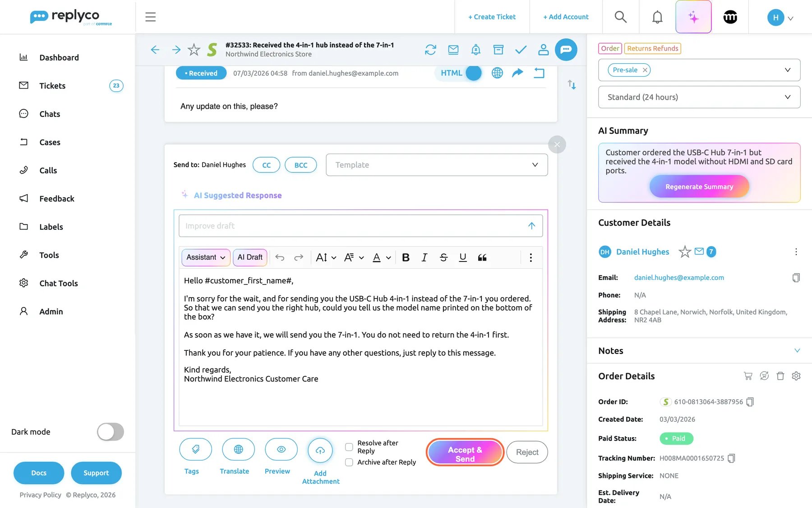Copy customer email address icon
The width and height of the screenshot is (812, 508).
pos(796,278)
